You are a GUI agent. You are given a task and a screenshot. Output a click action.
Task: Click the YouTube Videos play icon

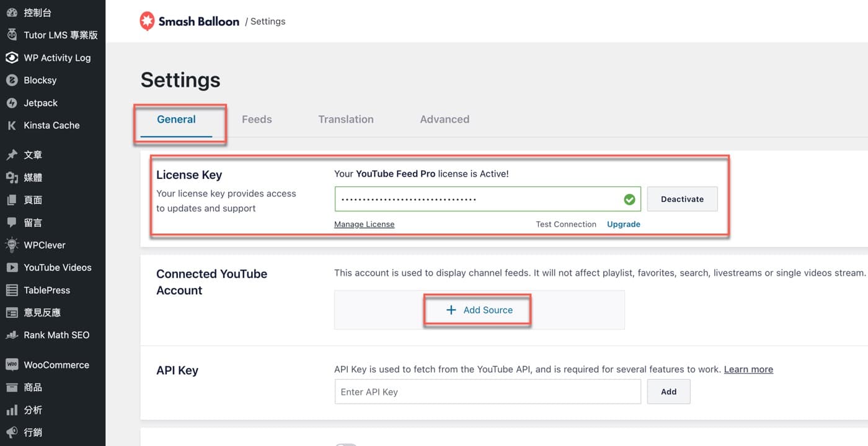pos(12,268)
